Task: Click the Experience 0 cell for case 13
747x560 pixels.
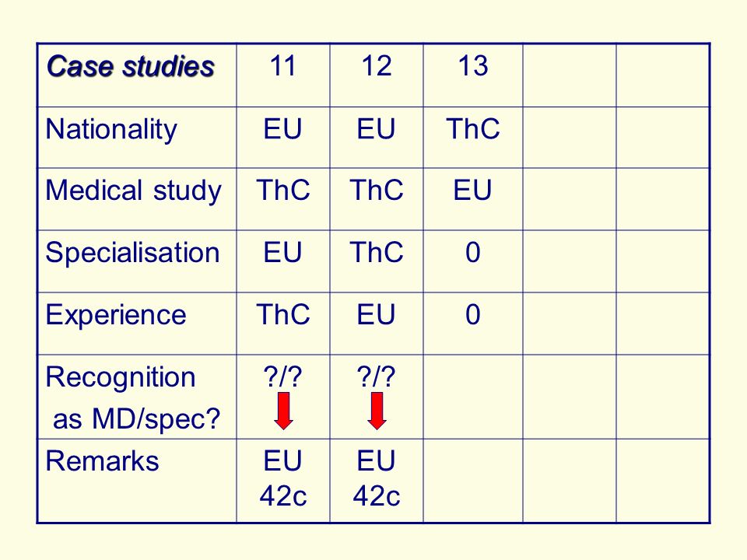Action: [x=473, y=315]
